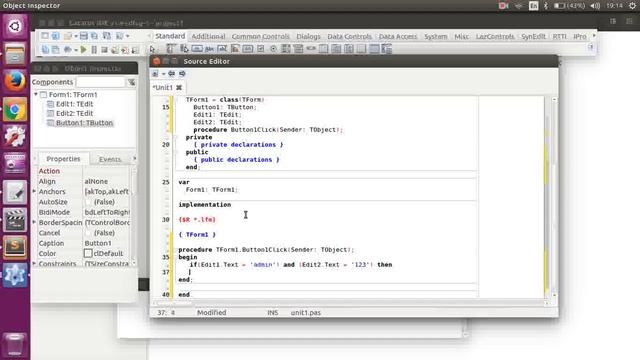Screen dimensions: 640x360
Task: Select the TComboBox component icon
Action: [x=298, y=49]
